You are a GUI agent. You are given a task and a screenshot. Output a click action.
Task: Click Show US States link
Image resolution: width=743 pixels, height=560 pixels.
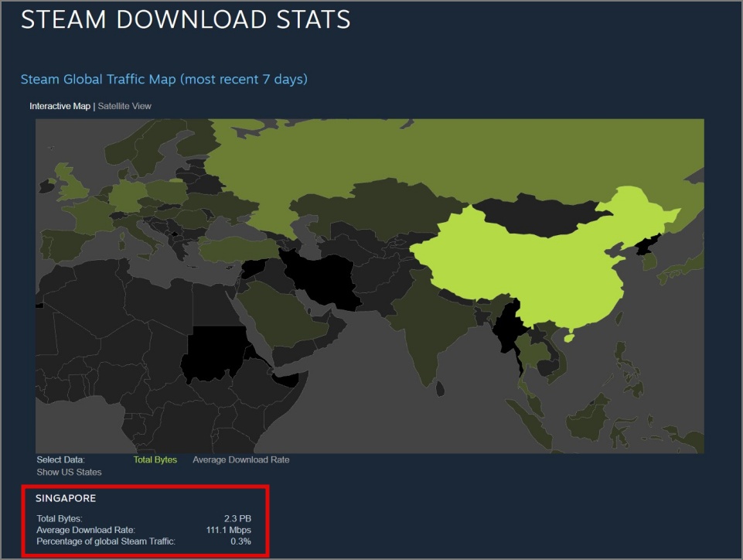[x=69, y=472]
